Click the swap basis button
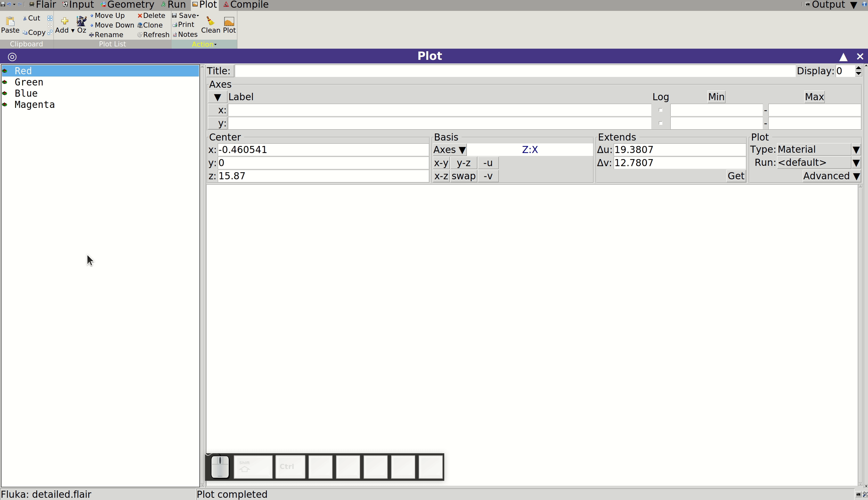The image size is (868, 500). pyautogui.click(x=463, y=176)
